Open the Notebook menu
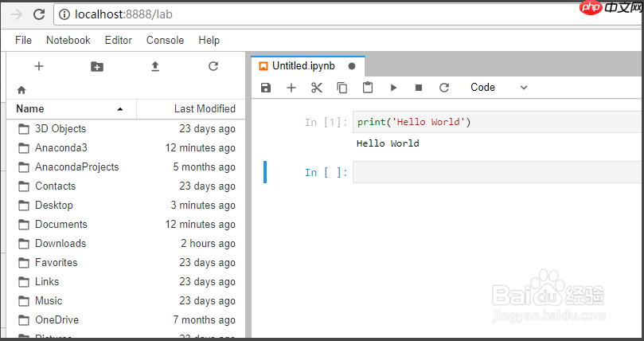Screen dimensions: 644x341 pos(68,40)
